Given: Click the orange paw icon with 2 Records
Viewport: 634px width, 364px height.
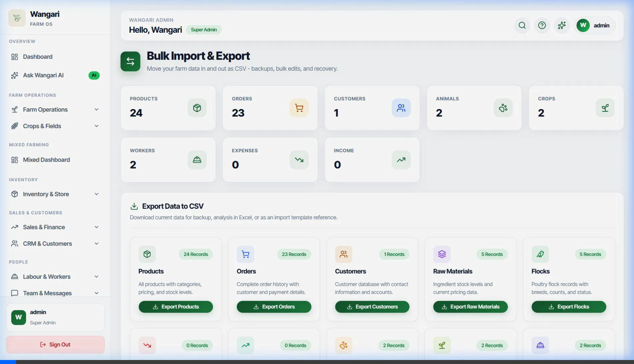Looking at the screenshot, I should [x=344, y=345].
